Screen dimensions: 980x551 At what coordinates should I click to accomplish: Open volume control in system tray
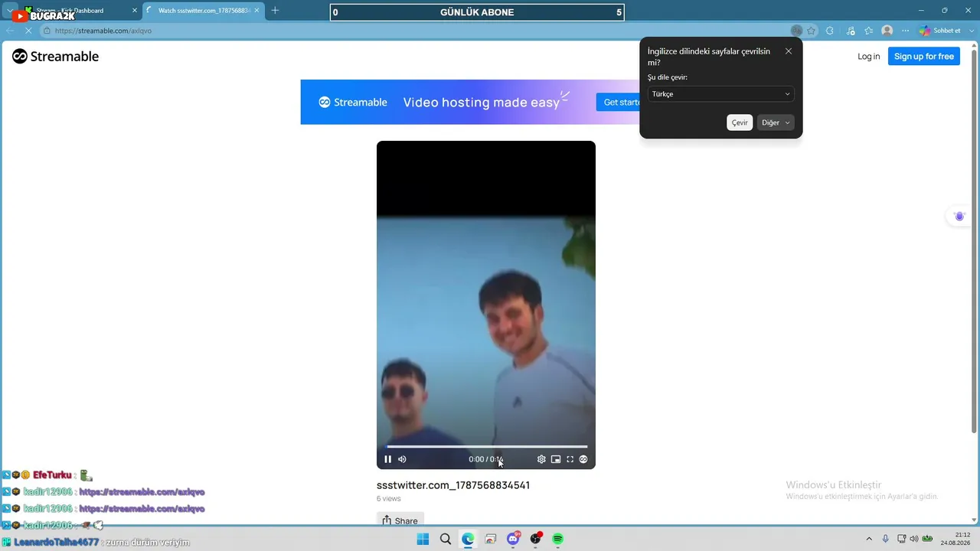tap(914, 539)
